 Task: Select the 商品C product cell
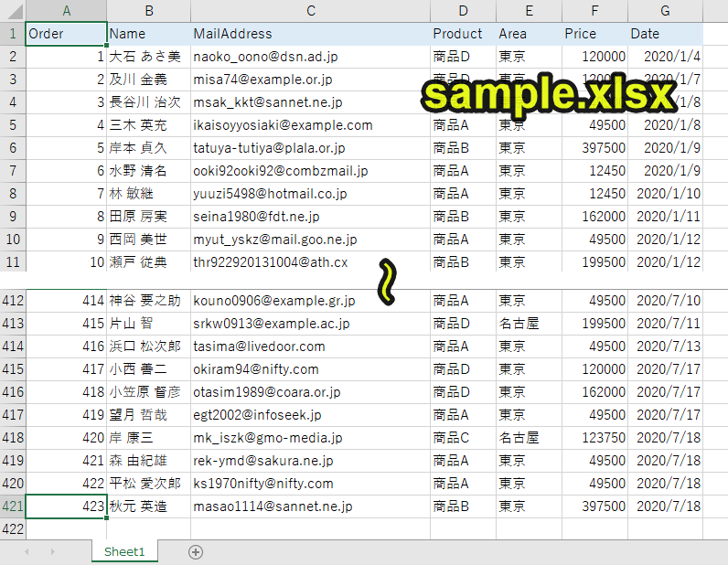coord(463,438)
